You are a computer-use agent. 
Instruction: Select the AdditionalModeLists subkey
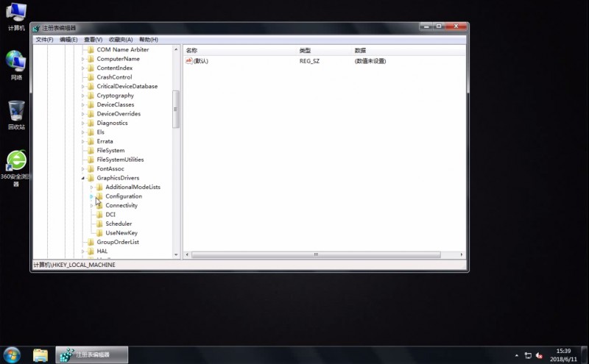[x=133, y=187]
